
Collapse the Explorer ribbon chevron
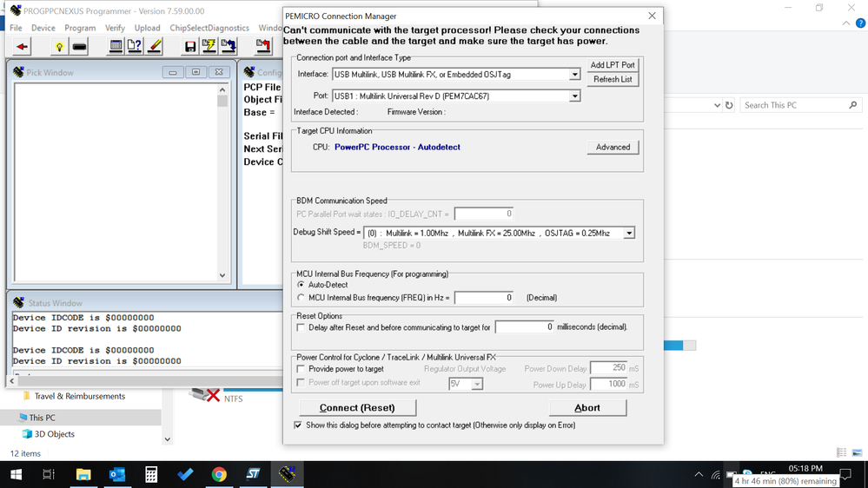846,23
